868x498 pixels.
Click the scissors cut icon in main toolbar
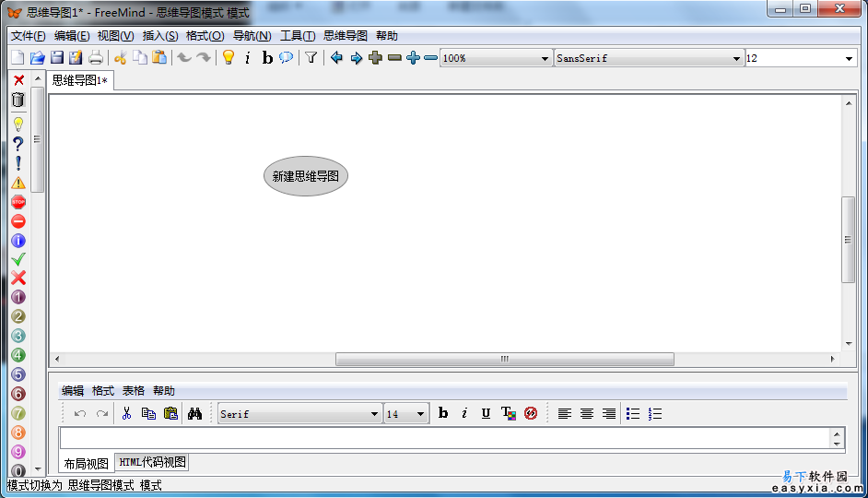(120, 58)
